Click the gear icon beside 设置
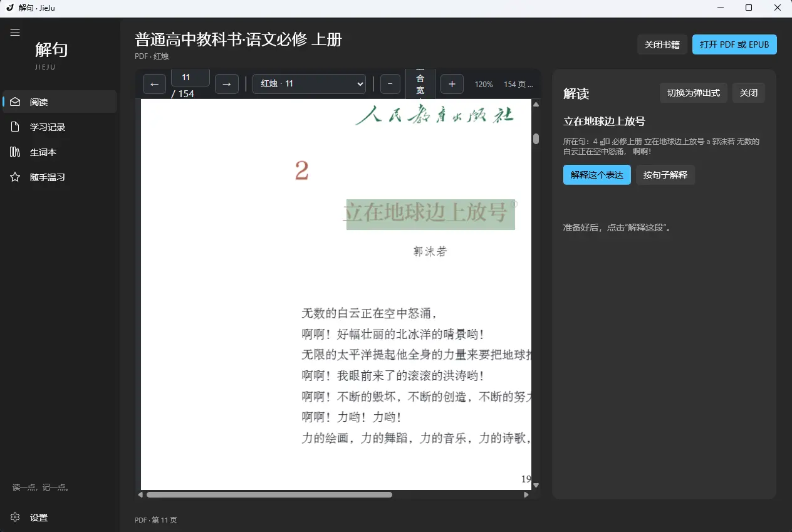This screenshot has width=792, height=532. (15, 517)
